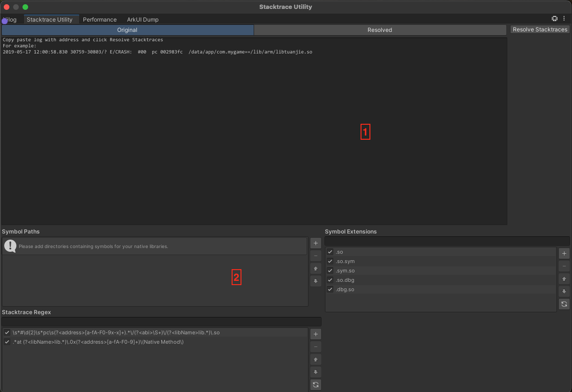The image size is (572, 392).
Task: Disable the first stacktrace regex pattern
Action: (7, 332)
